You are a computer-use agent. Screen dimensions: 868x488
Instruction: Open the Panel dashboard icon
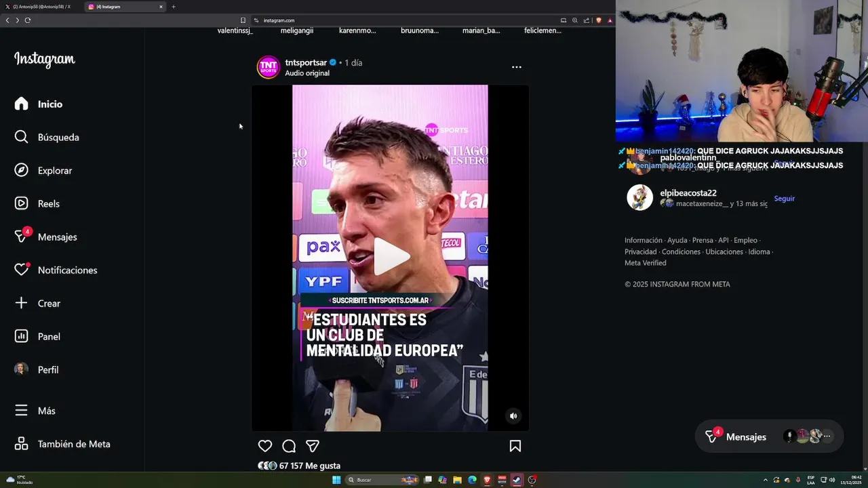22,336
